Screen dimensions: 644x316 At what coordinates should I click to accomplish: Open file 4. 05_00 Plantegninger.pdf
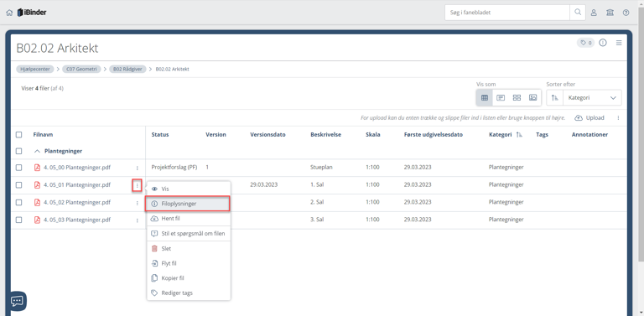[77, 168]
